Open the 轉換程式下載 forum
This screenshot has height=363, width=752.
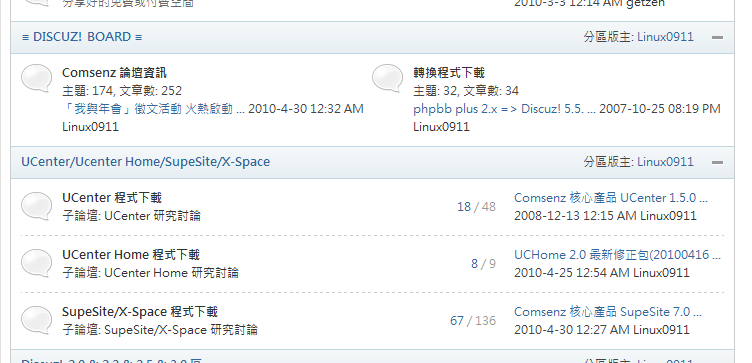point(449,73)
